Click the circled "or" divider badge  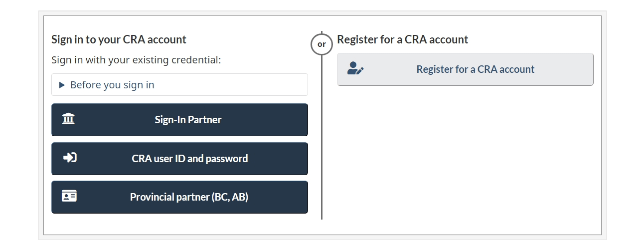click(322, 44)
